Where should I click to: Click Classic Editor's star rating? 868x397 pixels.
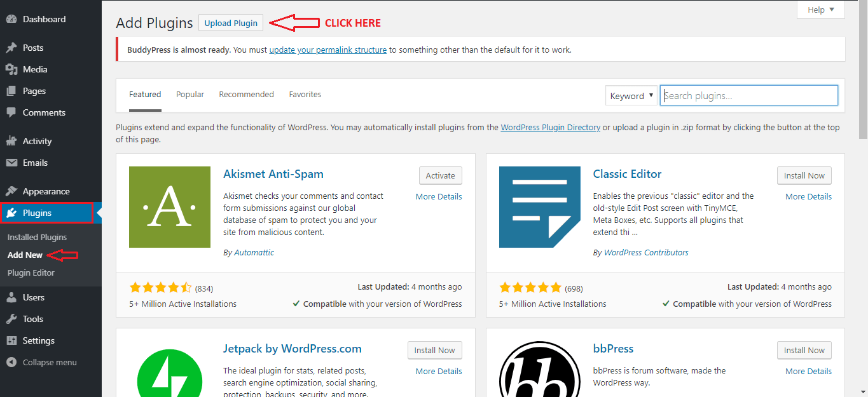(530, 288)
